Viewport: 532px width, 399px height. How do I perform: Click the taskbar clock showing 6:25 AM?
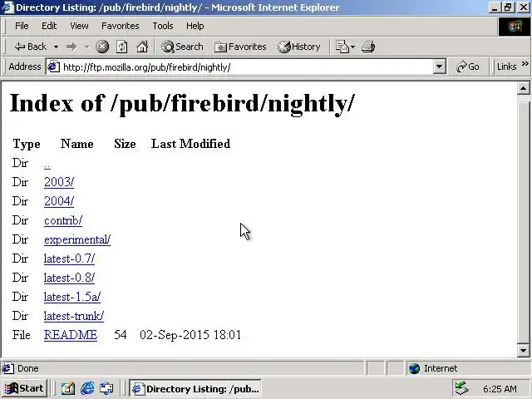(500, 389)
